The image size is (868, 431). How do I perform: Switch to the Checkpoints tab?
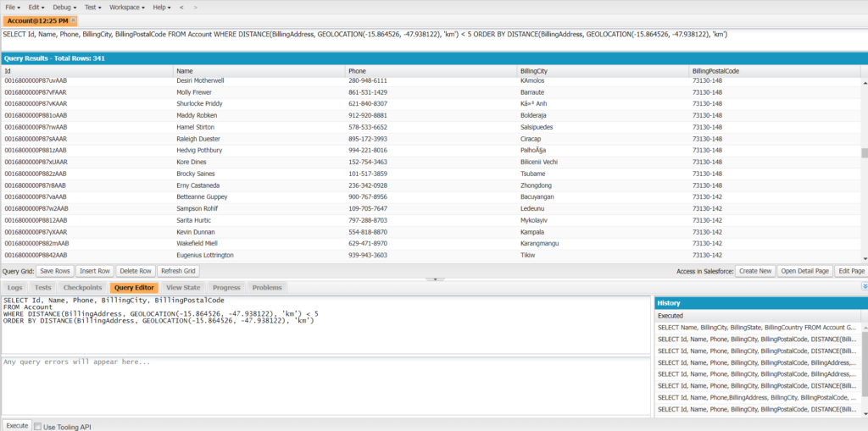pos(82,288)
